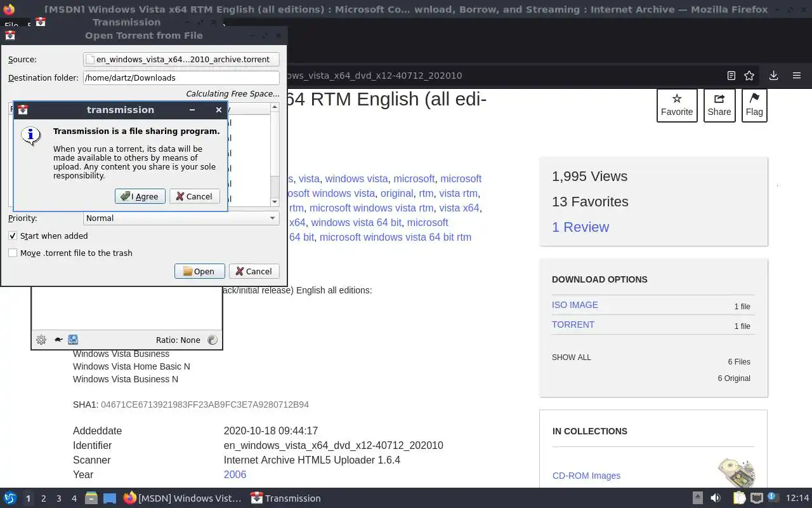Click the 2006 year link
This screenshot has height=508, width=812.
pyautogui.click(x=235, y=474)
